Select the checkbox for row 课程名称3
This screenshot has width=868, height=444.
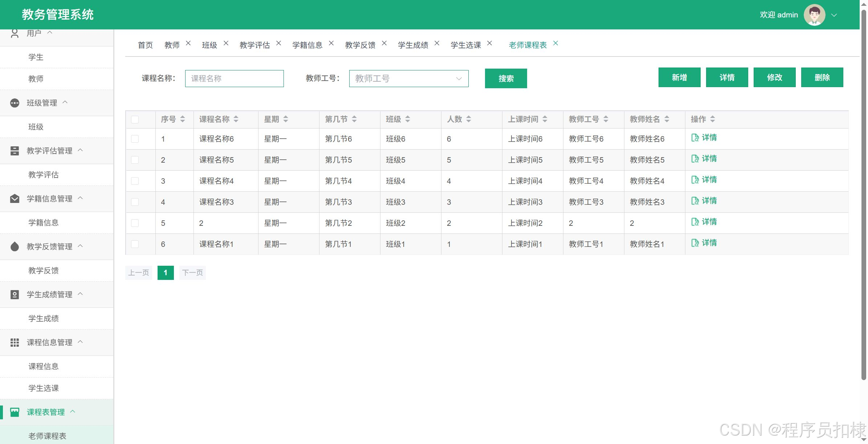coord(135,202)
